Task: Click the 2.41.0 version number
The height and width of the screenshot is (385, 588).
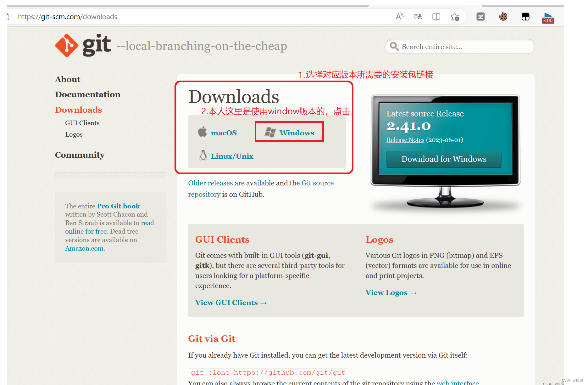Action: 408,126
